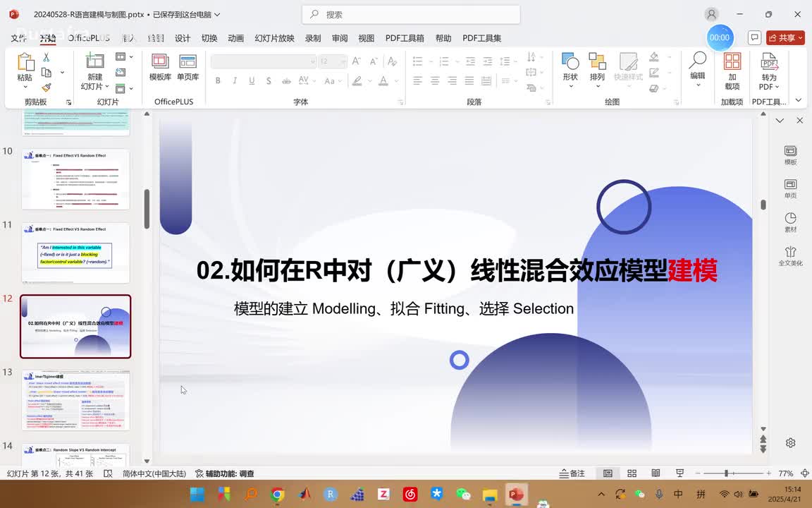Switch to the 设计 ribbon tab
Image resolution: width=812 pixels, height=508 pixels.
[x=183, y=38]
